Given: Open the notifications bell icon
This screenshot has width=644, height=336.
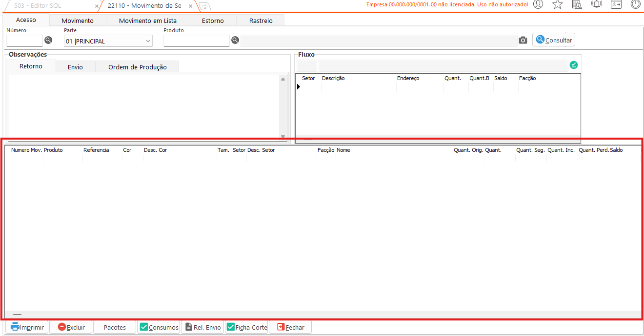Looking at the screenshot, I should click(x=596, y=5).
